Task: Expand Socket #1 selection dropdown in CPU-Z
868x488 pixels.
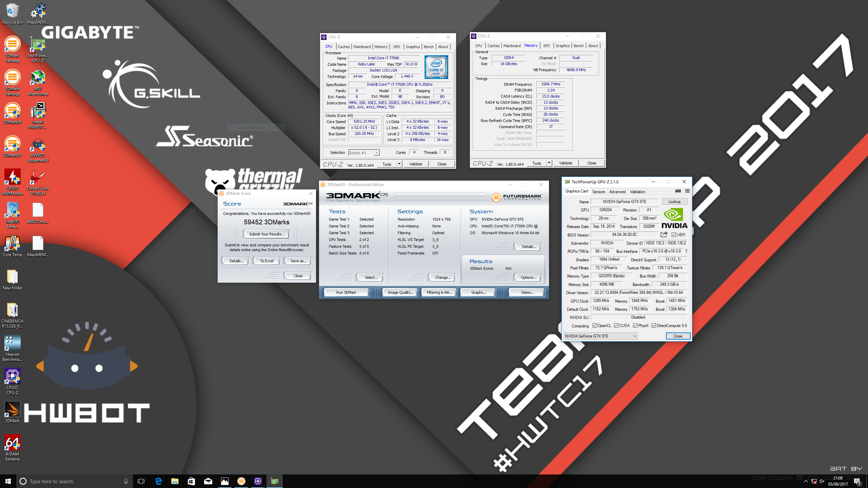Action: pyautogui.click(x=376, y=153)
